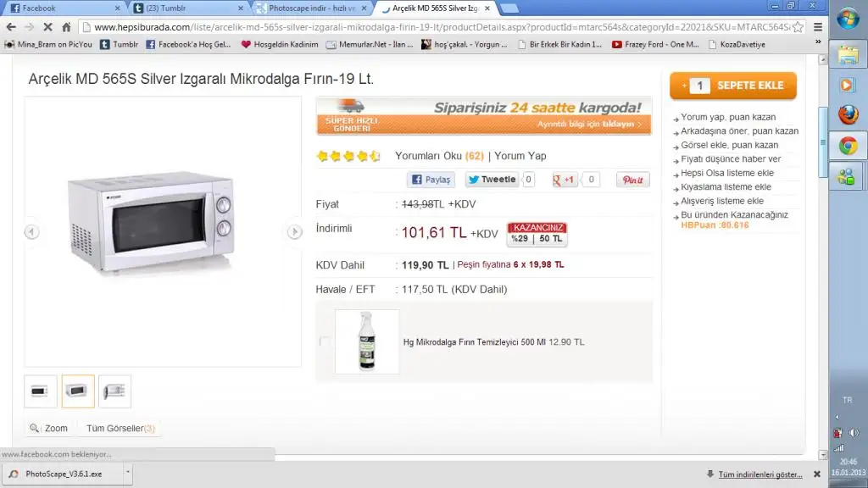Stop loading the page
Screen dimensions: 868x488
(x=47, y=26)
